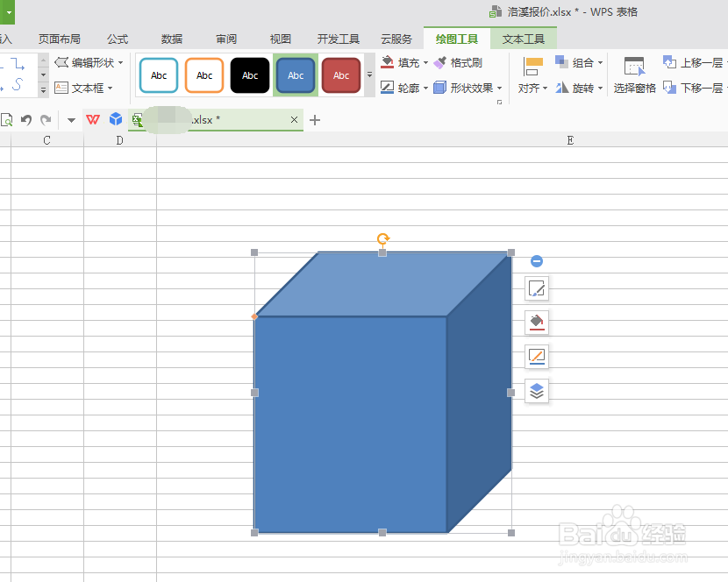Switch to the 审阅 tab

[226, 39]
